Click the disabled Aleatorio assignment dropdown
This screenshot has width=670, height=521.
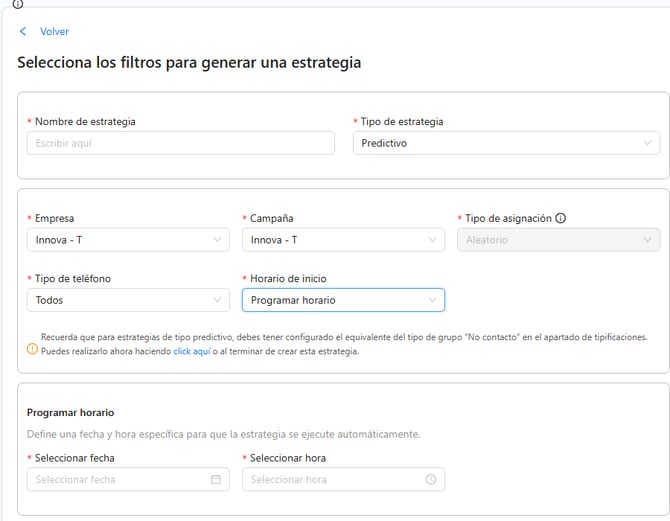click(557, 240)
